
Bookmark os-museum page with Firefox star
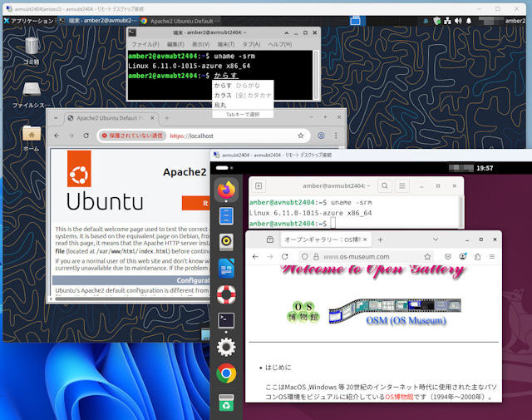pos(427,257)
